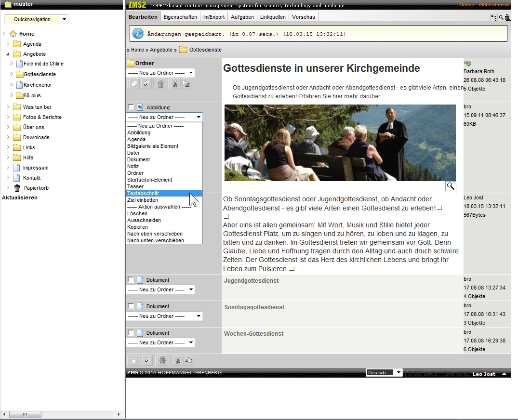Open the Quicknavigation dropdown
Screen dimensions: 518x420
(36, 19)
